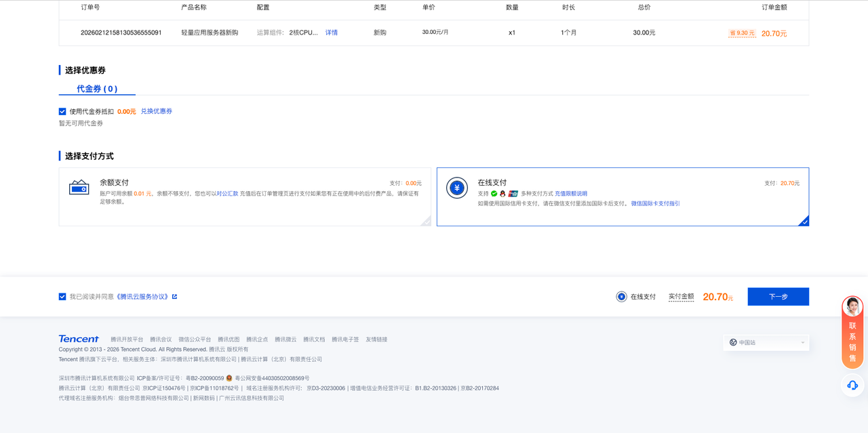Click the UnionPay card icon

tap(513, 194)
